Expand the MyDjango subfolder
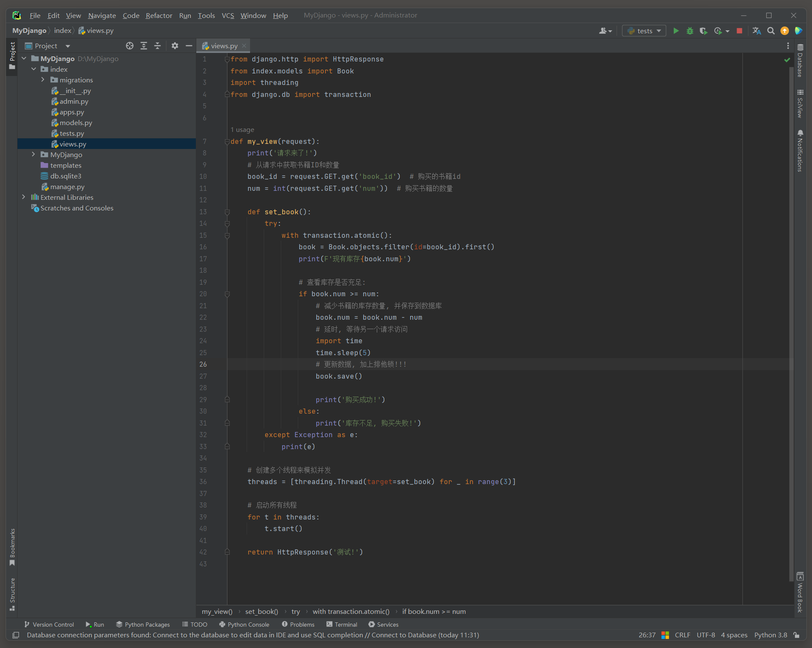 pos(34,155)
